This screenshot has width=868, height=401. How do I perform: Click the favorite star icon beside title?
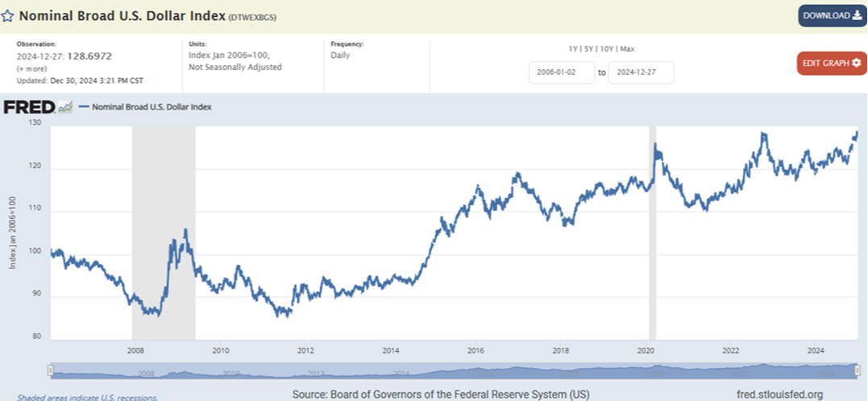point(7,15)
